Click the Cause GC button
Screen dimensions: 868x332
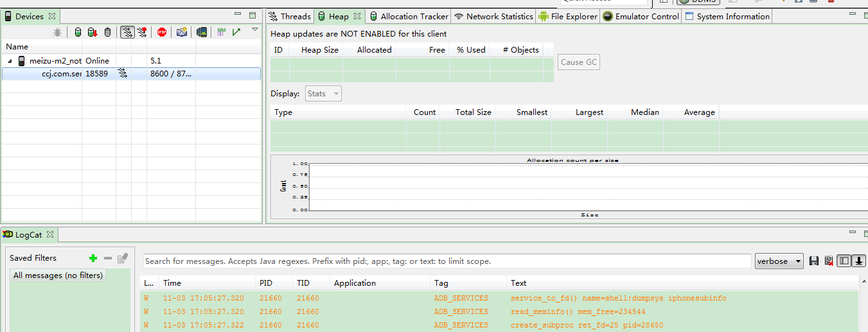pos(579,62)
